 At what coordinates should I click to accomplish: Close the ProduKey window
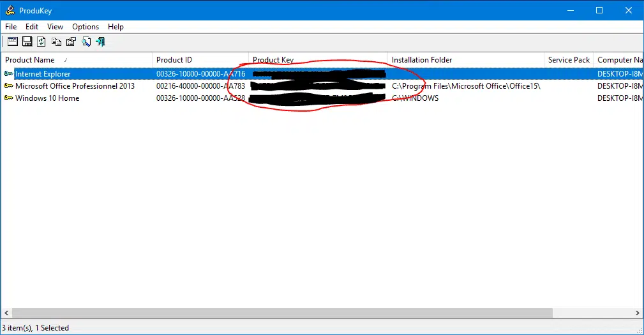pyautogui.click(x=629, y=10)
